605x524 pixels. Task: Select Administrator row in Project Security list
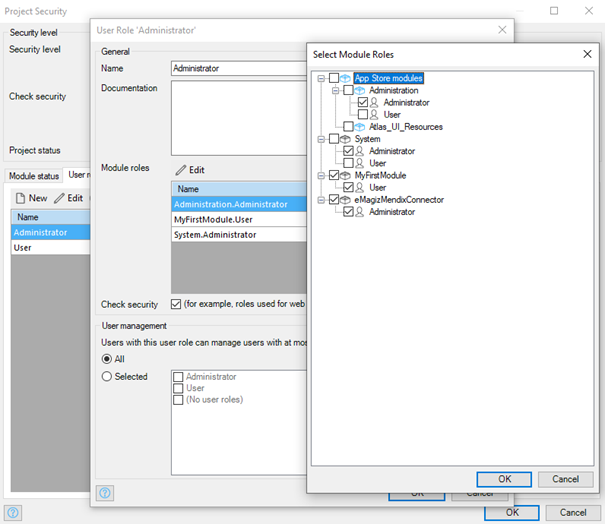tap(51, 233)
